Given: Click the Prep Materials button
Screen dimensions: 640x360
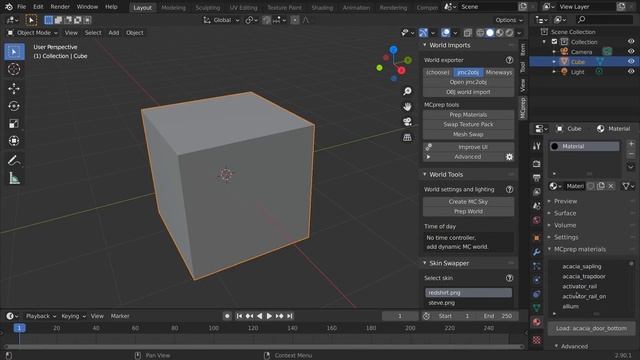Looking at the screenshot, I should tap(468, 115).
